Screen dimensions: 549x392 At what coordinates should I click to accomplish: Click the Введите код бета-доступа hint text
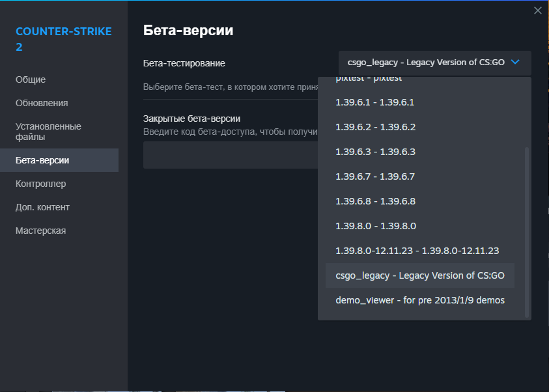231,132
